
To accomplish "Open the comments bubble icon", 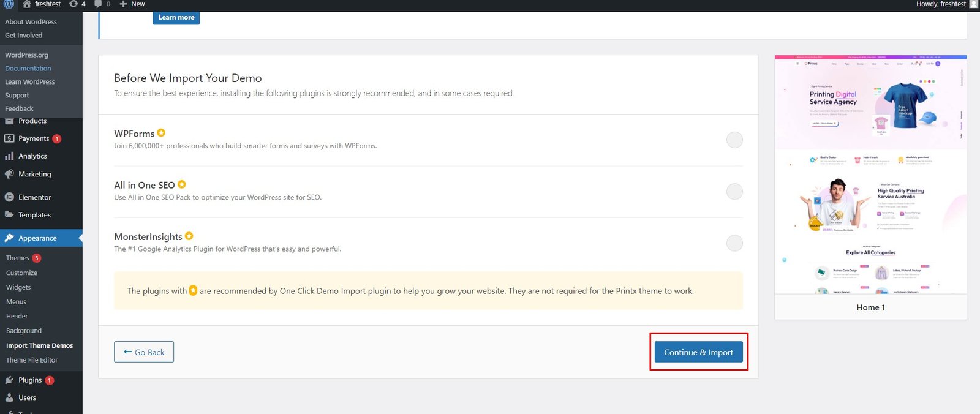I will coord(98,4).
